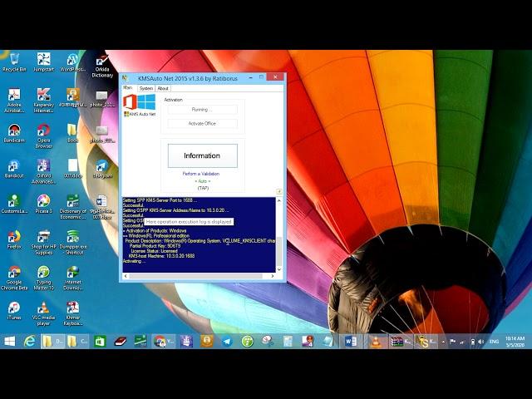
Task: Open the Windows Store taskbar icon
Action: pyautogui.click(x=100, y=342)
